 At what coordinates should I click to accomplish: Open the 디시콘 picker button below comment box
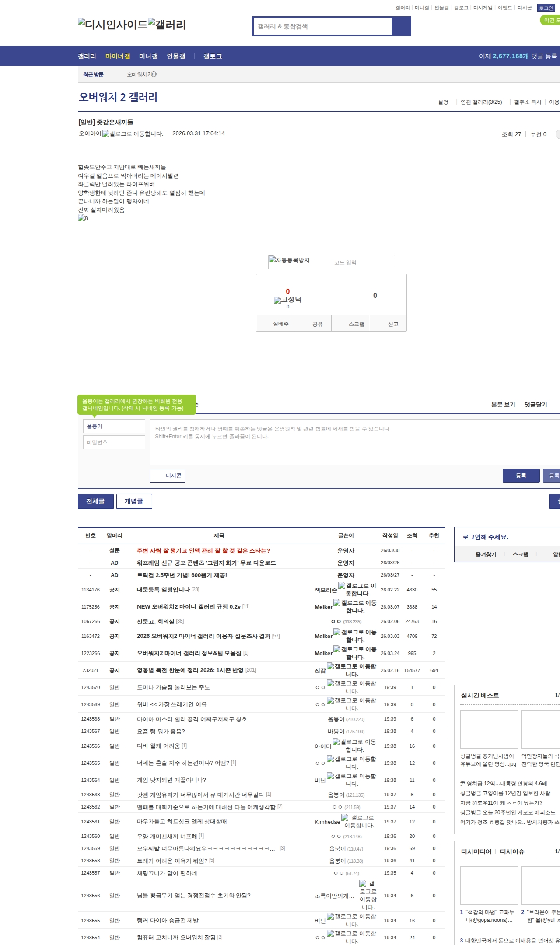[x=168, y=476]
